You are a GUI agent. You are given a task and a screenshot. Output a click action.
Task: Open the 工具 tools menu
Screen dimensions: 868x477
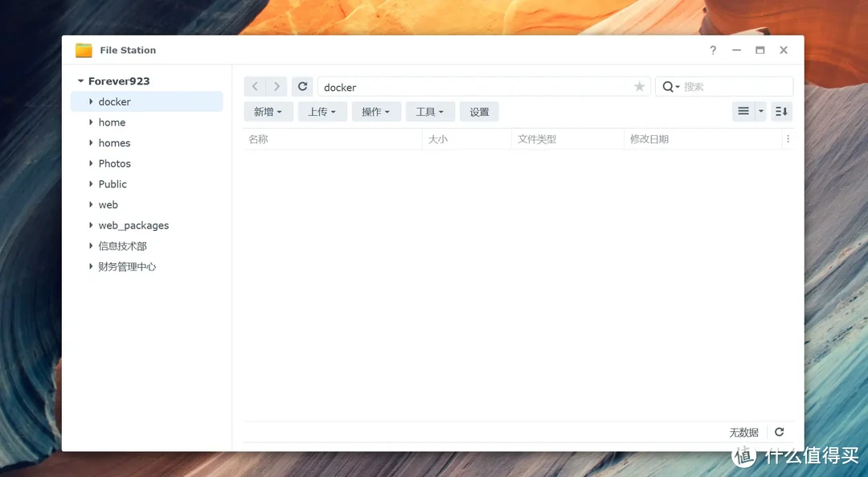pyautogui.click(x=429, y=111)
